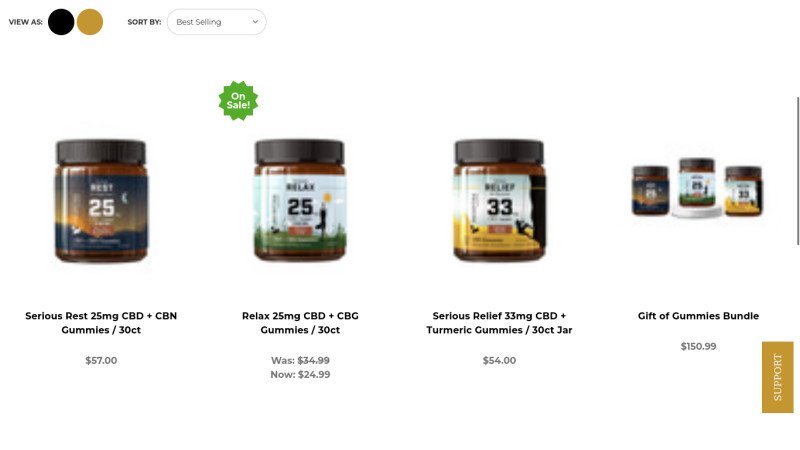Image resolution: width=800 pixels, height=450 pixels.
Task: Open Serious Relief 33mg CBD + Turmeric link
Action: point(499,322)
